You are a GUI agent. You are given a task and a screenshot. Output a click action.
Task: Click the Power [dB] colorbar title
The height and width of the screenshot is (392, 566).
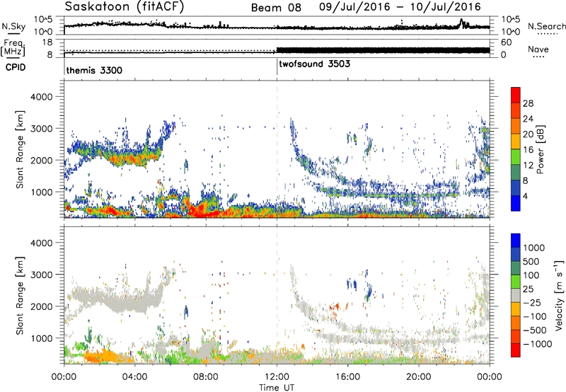pyautogui.click(x=541, y=149)
